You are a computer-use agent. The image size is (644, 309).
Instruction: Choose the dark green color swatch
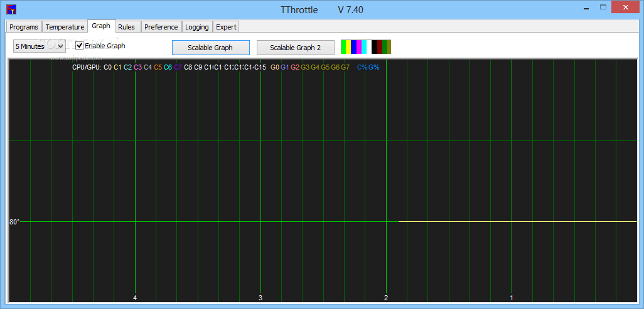385,47
